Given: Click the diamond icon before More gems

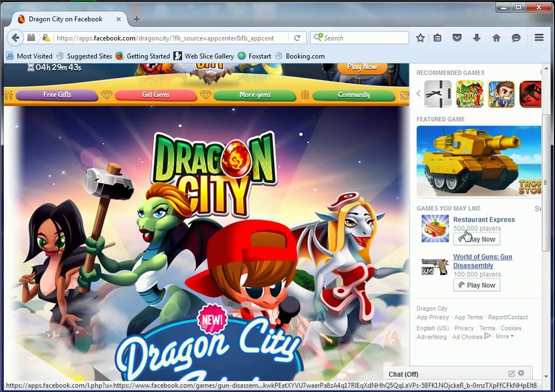Looking at the screenshot, I should pyautogui.click(x=205, y=95).
